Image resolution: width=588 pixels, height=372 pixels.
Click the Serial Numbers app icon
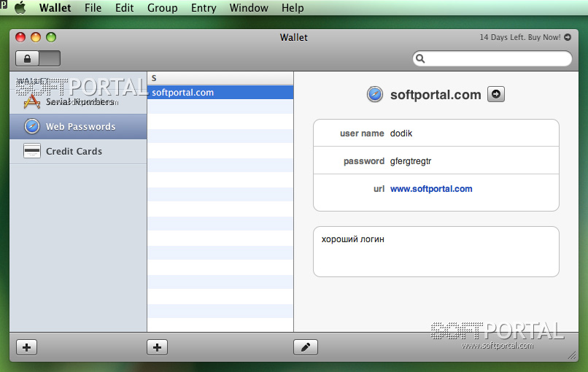[32, 101]
